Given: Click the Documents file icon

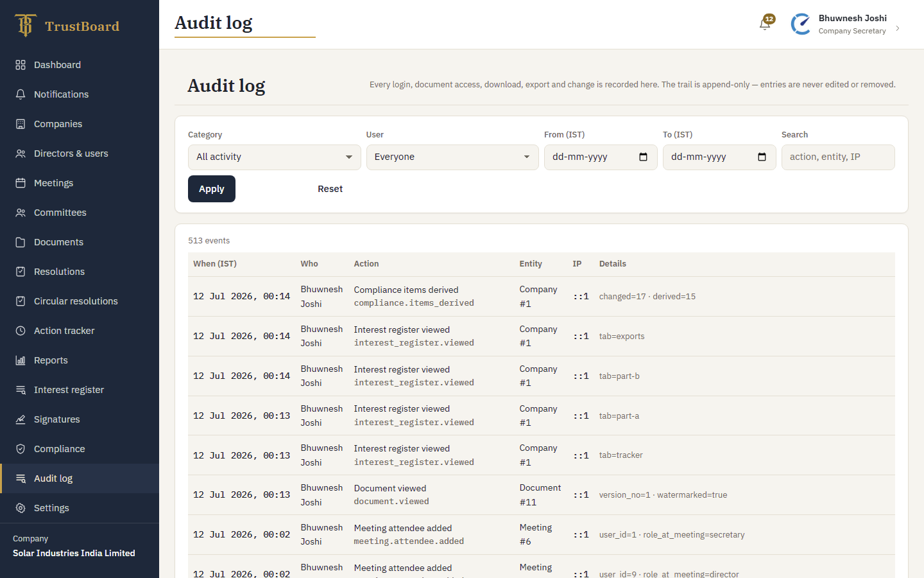Looking at the screenshot, I should 21,242.
